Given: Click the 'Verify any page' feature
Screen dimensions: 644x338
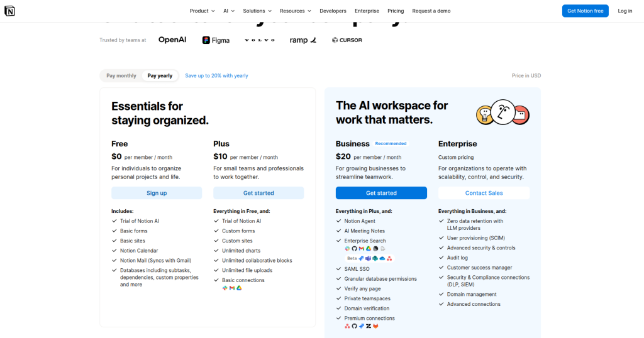Looking at the screenshot, I should [362, 289].
